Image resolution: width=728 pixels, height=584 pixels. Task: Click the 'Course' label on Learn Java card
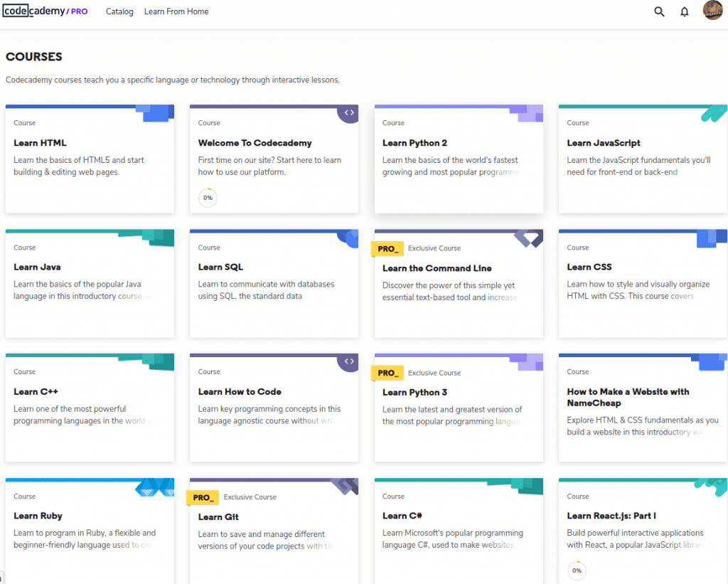click(x=25, y=248)
